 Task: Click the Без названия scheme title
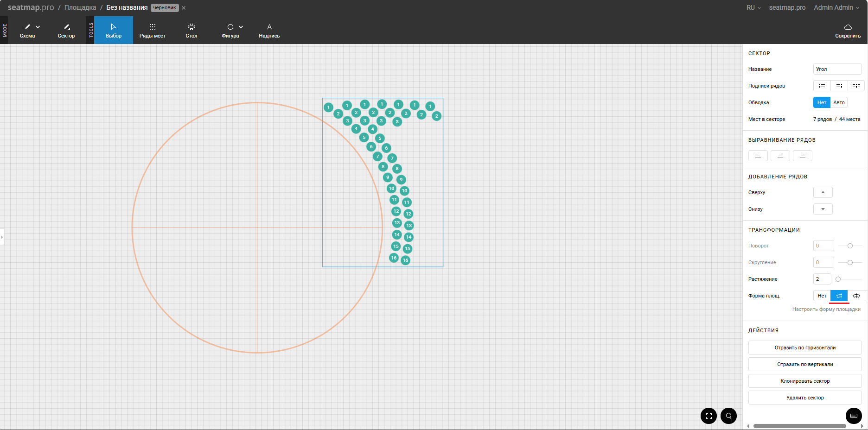(x=127, y=7)
